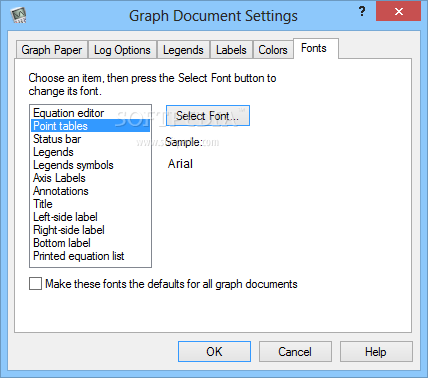Click the 'Arial' sample font text

pyautogui.click(x=180, y=164)
